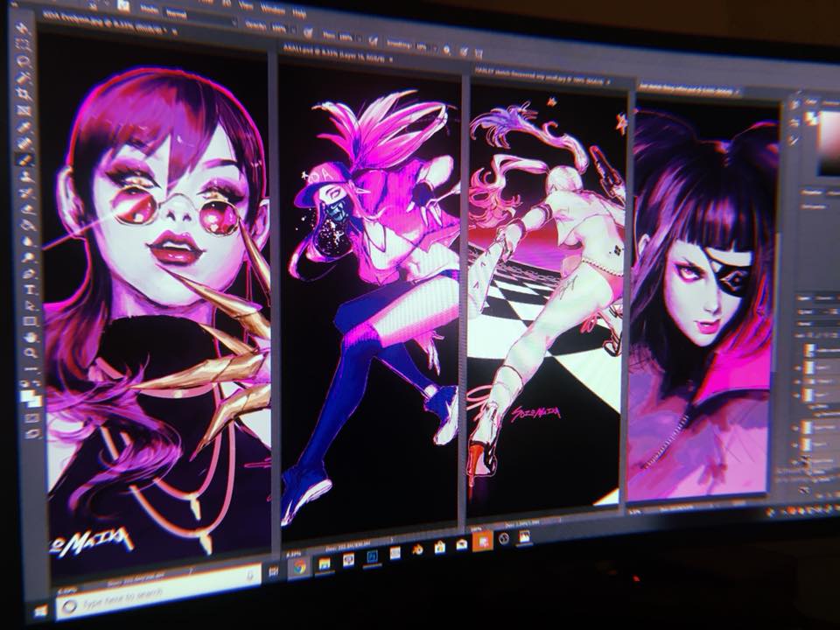Viewport: 840px width, 630px height.
Task: Select the Clone Stamp tool
Action: tap(26, 176)
